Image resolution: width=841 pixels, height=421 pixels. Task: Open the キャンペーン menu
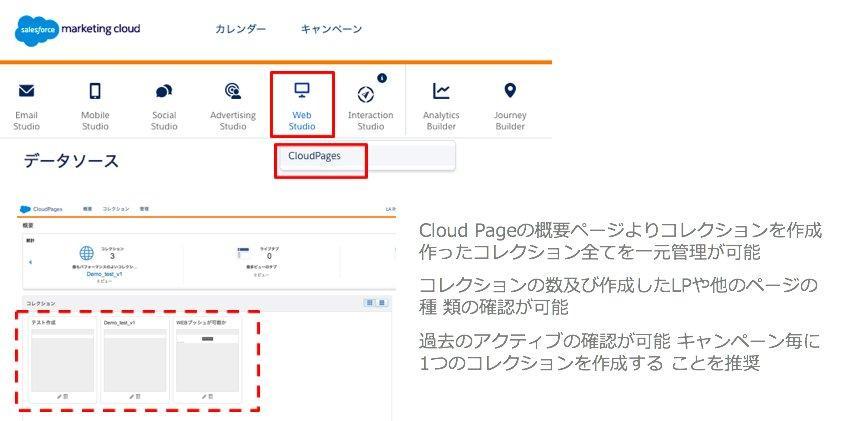(331, 29)
